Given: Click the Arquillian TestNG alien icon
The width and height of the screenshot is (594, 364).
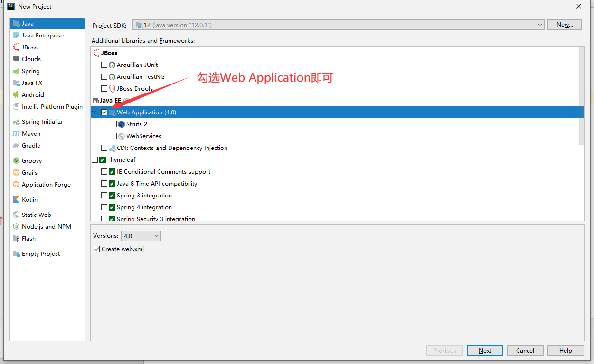Looking at the screenshot, I should (112, 77).
